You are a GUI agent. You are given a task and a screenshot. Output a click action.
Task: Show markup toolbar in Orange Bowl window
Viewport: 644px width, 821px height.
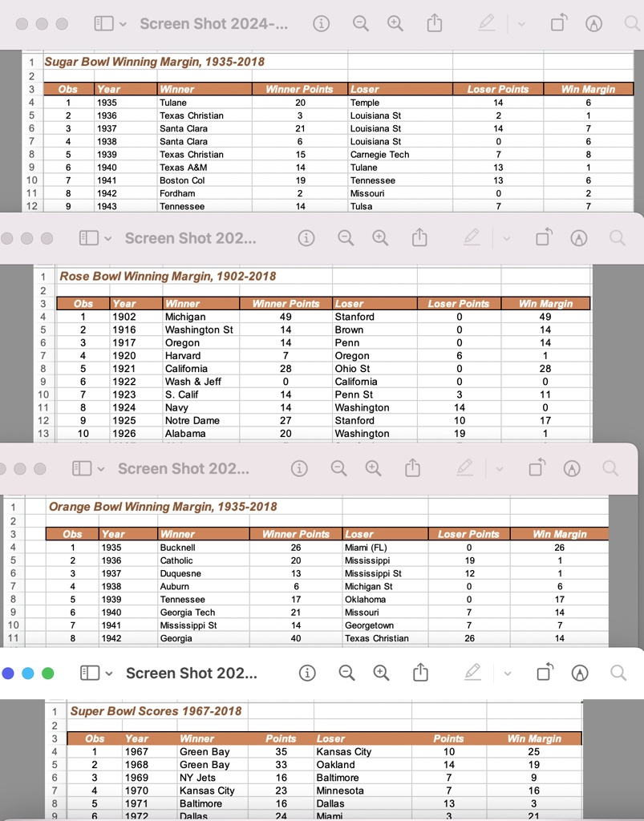[572, 468]
